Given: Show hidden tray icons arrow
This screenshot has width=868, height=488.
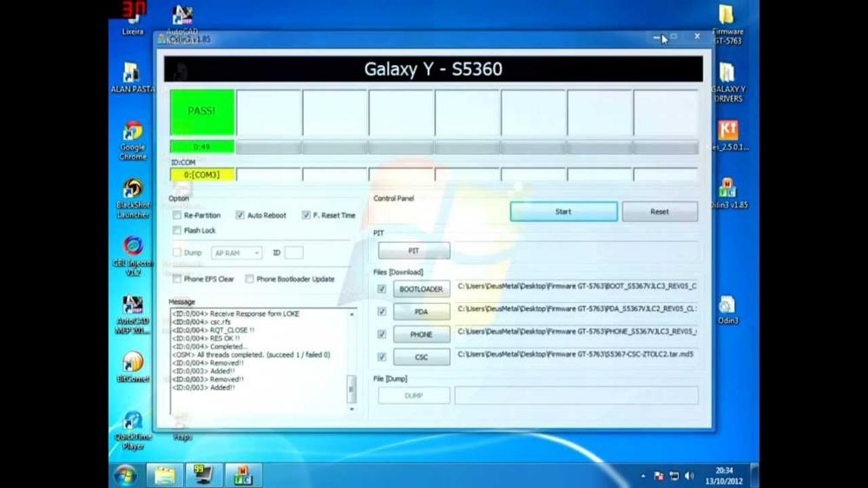Looking at the screenshot, I should pos(642,476).
